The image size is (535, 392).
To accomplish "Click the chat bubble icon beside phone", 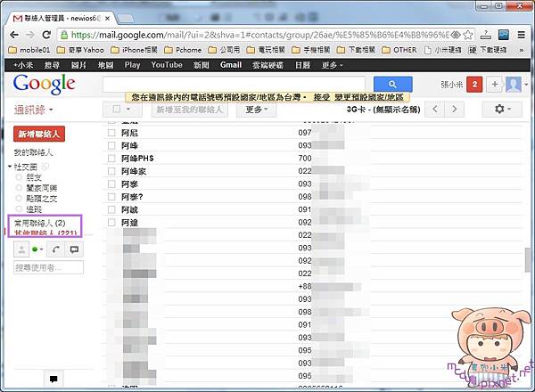I will pos(74,249).
